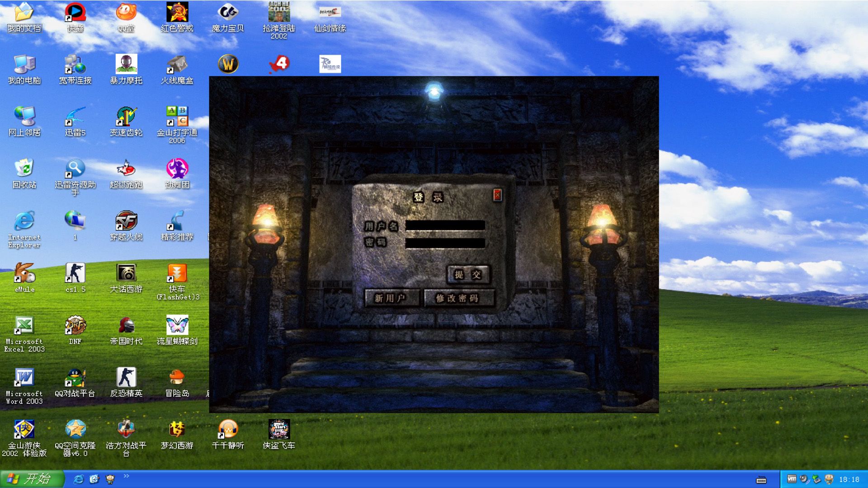This screenshot has width=868, height=488.
Task: Select the desktop shortcut labeled 1
Action: [x=75, y=226]
